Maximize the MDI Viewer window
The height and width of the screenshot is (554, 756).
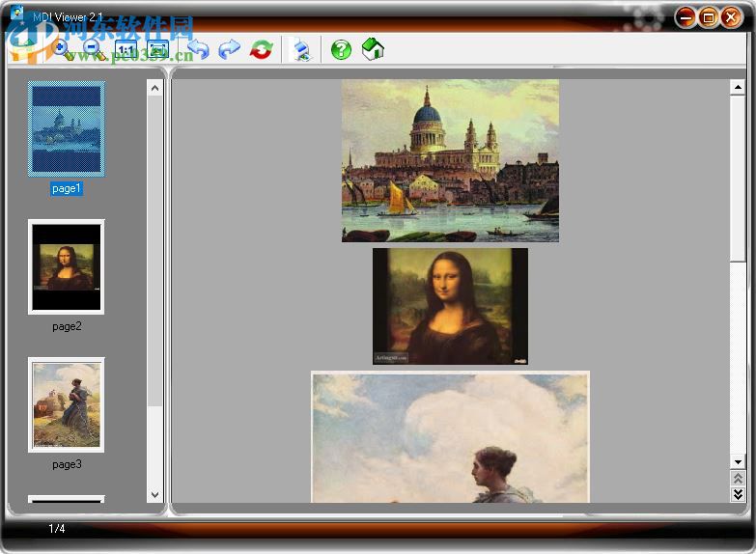pyautogui.click(x=708, y=17)
